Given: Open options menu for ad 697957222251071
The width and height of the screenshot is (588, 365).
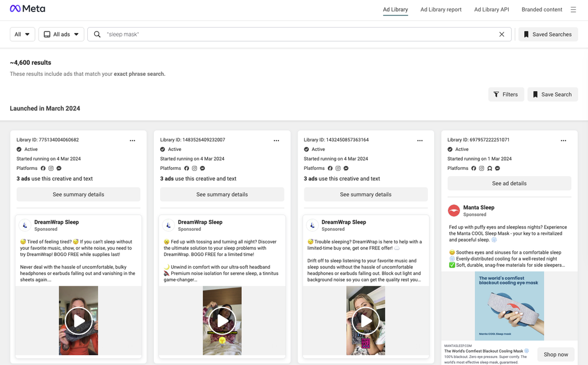Looking at the screenshot, I should coord(563,141).
